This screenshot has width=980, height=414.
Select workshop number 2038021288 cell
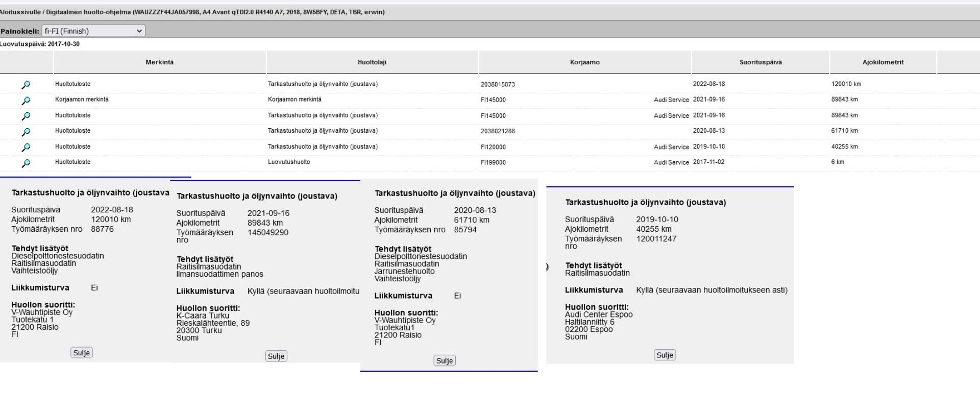pyautogui.click(x=498, y=131)
